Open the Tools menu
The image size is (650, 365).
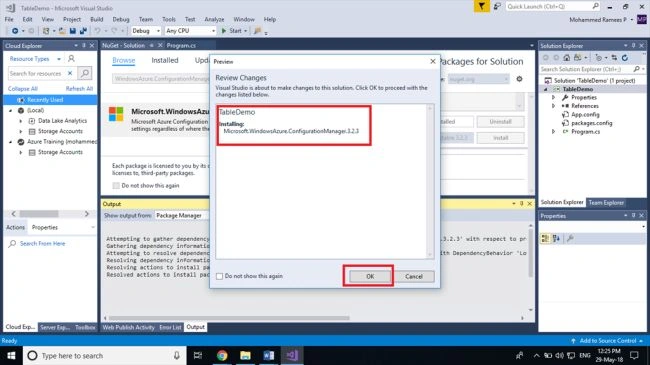click(169, 19)
